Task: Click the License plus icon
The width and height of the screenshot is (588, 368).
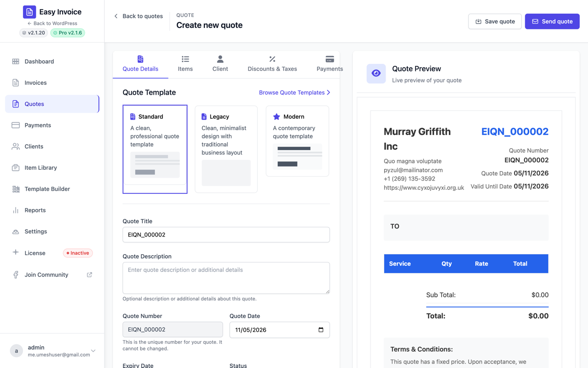Action: [x=16, y=252]
